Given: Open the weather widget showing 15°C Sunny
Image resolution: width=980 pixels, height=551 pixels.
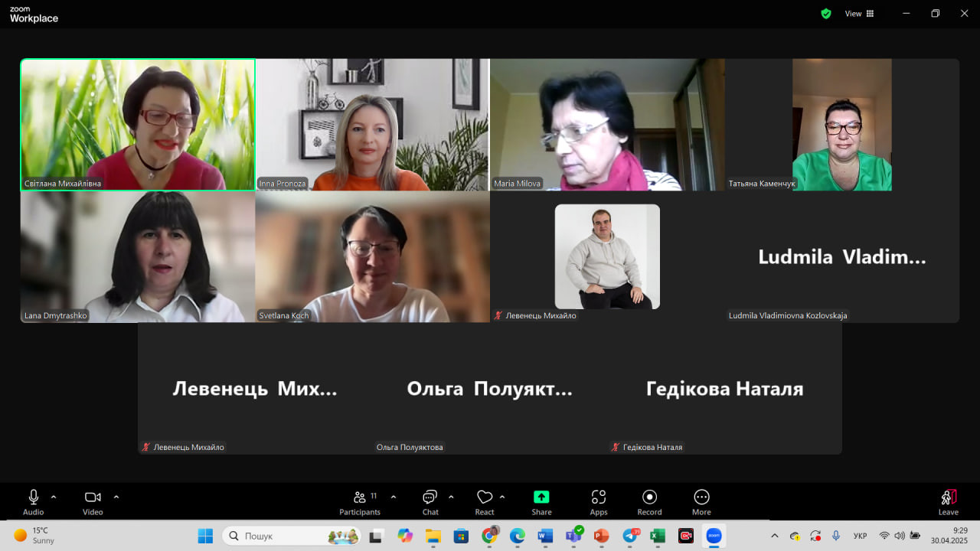Looking at the screenshot, I should [x=35, y=536].
